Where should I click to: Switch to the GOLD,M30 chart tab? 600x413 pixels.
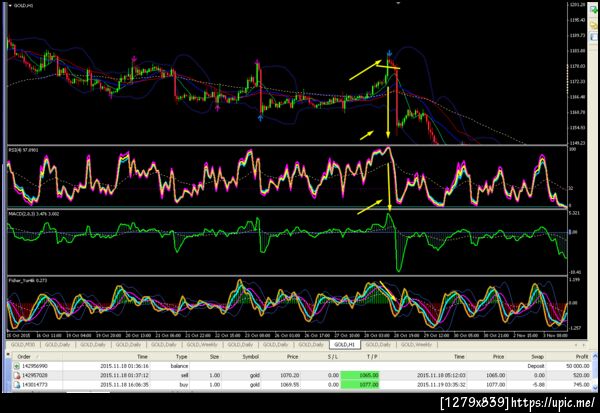(23, 345)
